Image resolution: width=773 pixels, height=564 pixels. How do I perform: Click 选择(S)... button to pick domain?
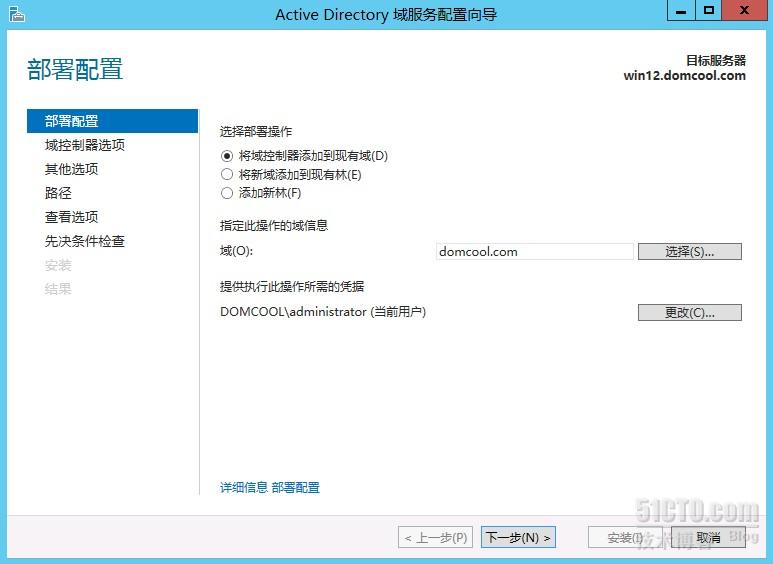(x=690, y=251)
